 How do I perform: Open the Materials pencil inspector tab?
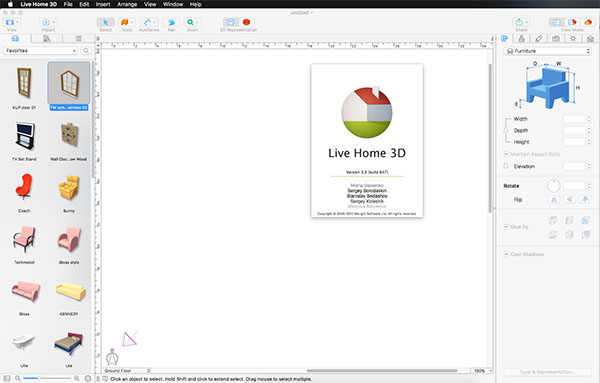tap(539, 38)
